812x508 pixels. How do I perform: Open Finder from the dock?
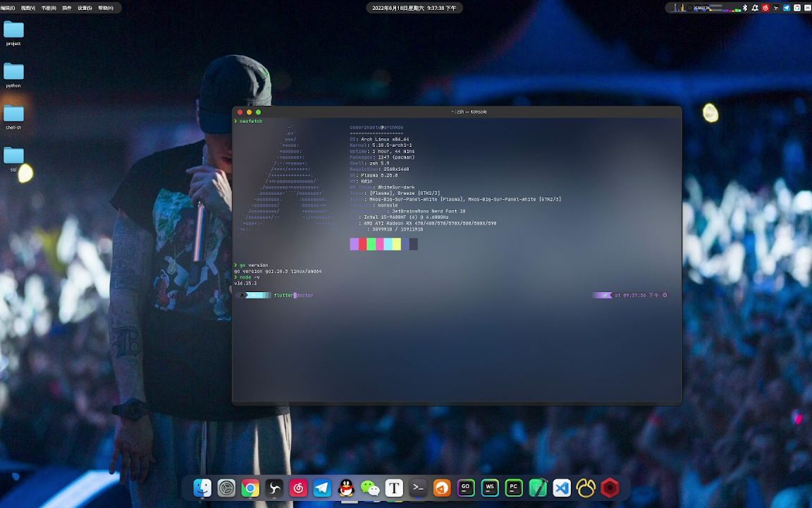click(202, 488)
